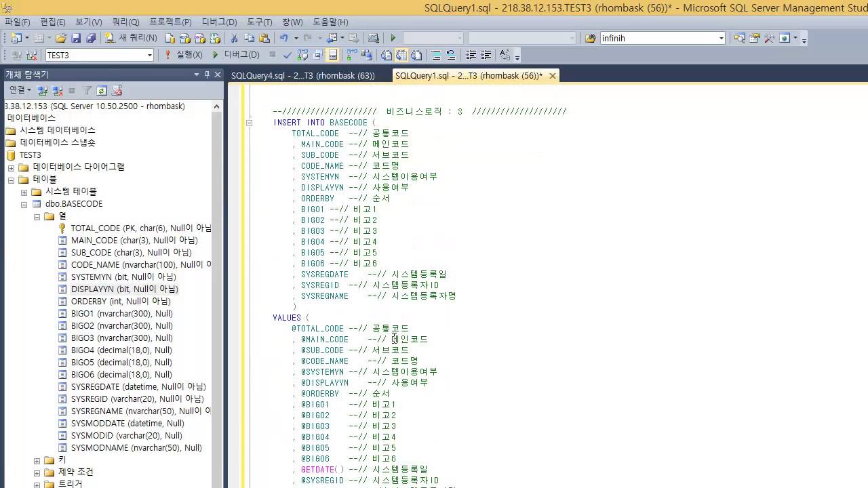This screenshot has width=868, height=488.
Task: Expand the 키 folder node
Action: pyautogui.click(x=37, y=460)
